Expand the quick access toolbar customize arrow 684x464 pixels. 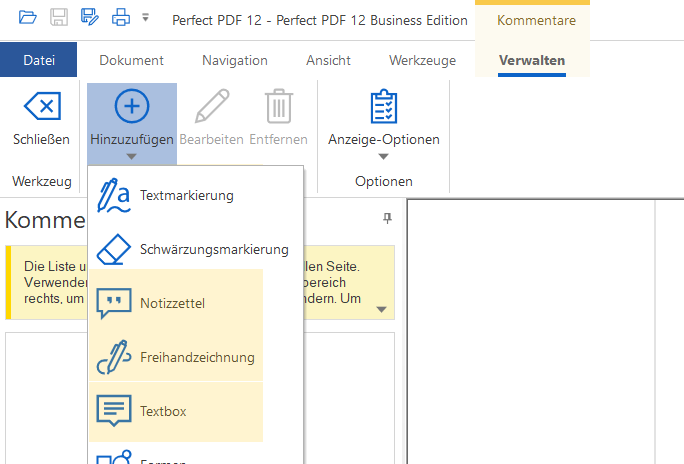tap(146, 18)
